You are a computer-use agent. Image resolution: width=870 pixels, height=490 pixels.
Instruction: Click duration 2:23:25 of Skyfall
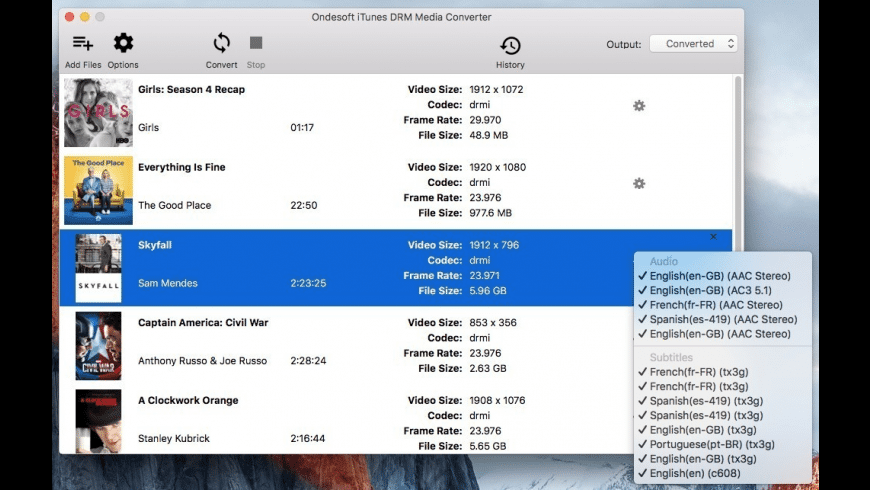pyautogui.click(x=308, y=283)
